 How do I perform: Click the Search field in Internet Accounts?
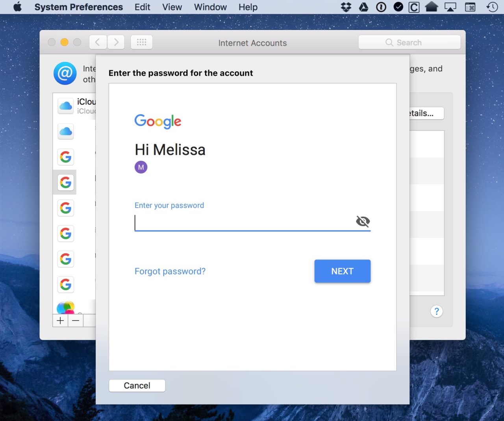click(x=409, y=43)
